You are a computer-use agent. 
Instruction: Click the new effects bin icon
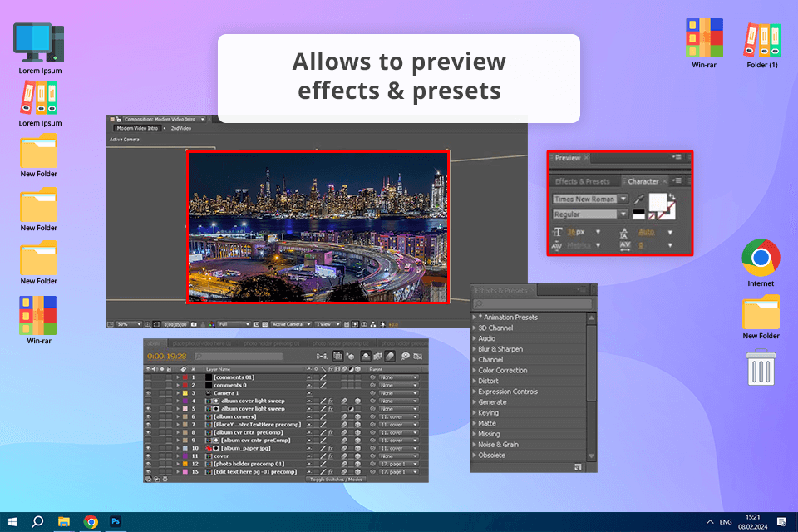tap(578, 467)
